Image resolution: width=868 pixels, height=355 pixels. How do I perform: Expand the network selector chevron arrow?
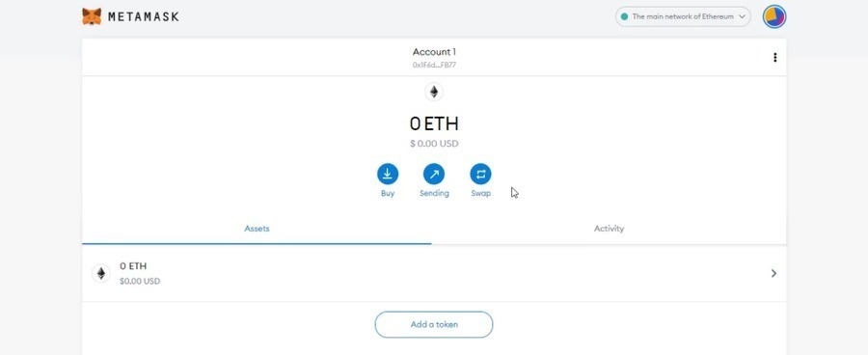click(x=742, y=16)
